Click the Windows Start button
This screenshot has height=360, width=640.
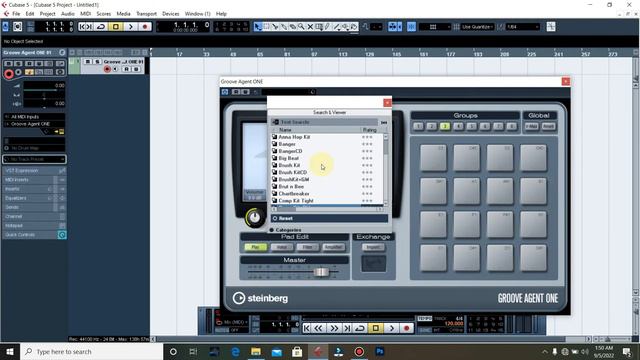tap(10, 351)
